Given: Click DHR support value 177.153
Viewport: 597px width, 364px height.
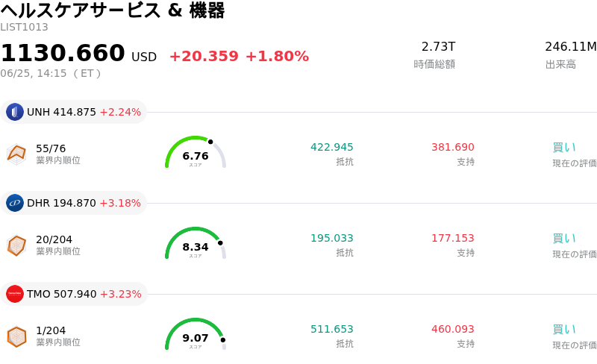Looking at the screenshot, I should coord(453,238).
